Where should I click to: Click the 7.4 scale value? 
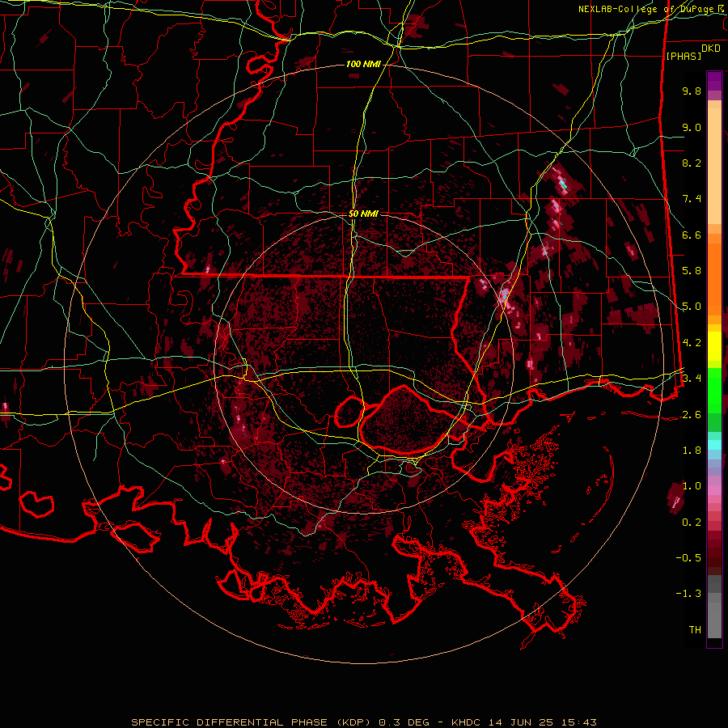pyautogui.click(x=692, y=199)
